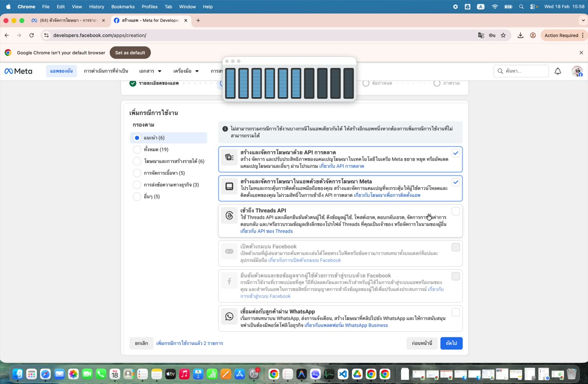Select the การจัดการเนื้อหา (5) filter

[x=137, y=173]
